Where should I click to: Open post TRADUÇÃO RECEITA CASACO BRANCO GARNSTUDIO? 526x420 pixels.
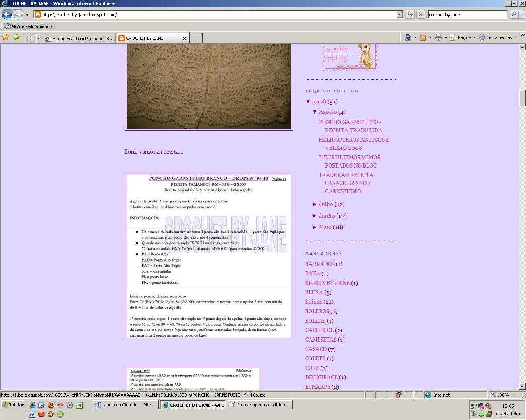pyautogui.click(x=346, y=183)
